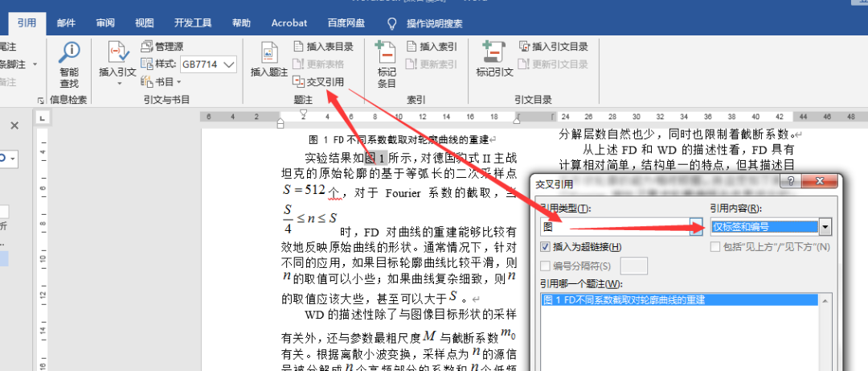Open the footnotes group dialog launcher
This screenshot has height=371, width=868.
(x=40, y=101)
